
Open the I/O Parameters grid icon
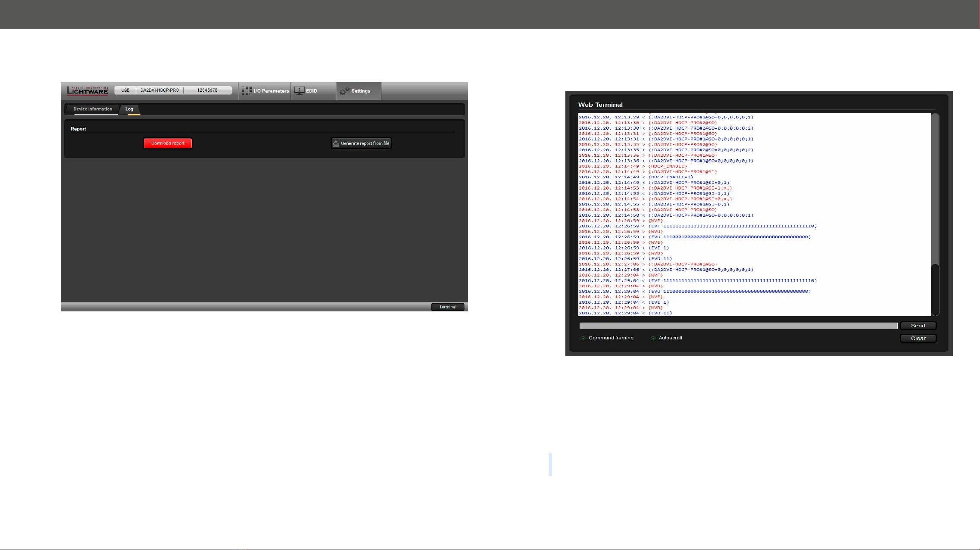click(247, 91)
